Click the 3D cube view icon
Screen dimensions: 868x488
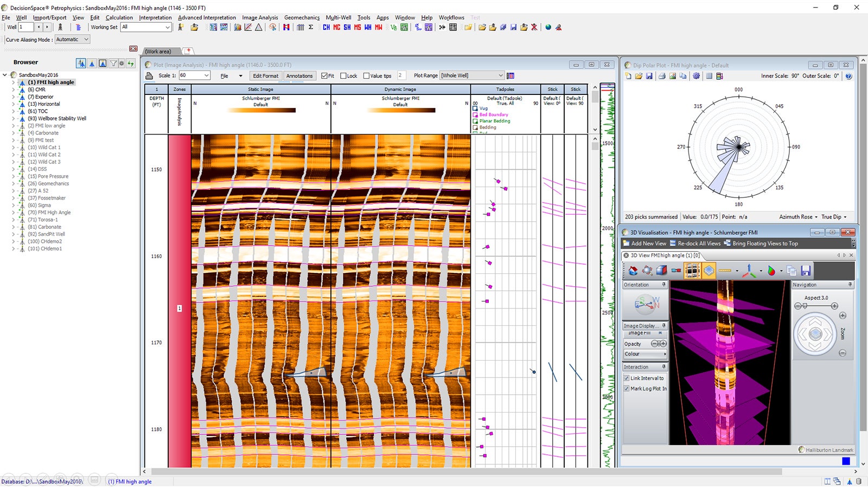[x=662, y=270]
